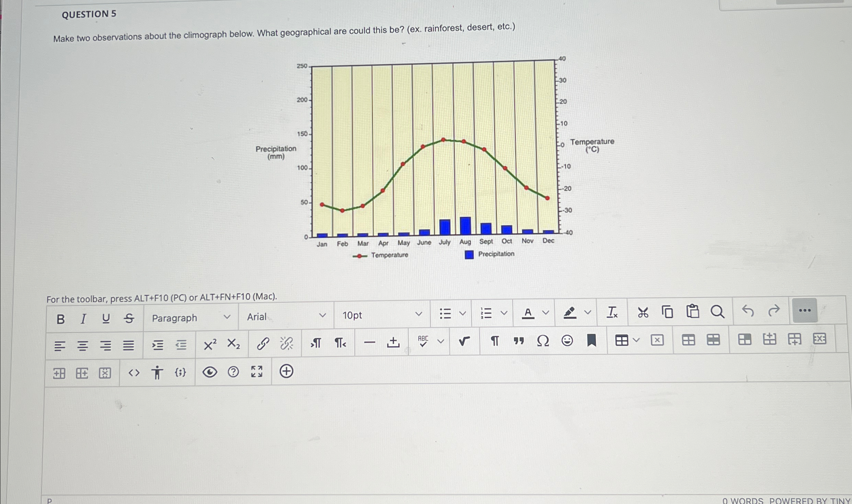Open the Arial font family dropdown
Image resolution: width=852 pixels, height=504 pixels.
[x=286, y=316]
